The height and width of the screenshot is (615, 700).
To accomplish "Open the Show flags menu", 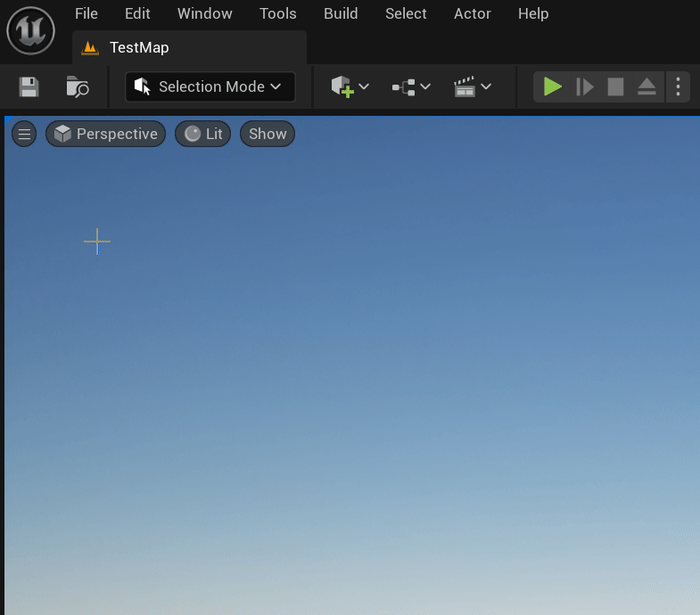I will click(x=268, y=135).
